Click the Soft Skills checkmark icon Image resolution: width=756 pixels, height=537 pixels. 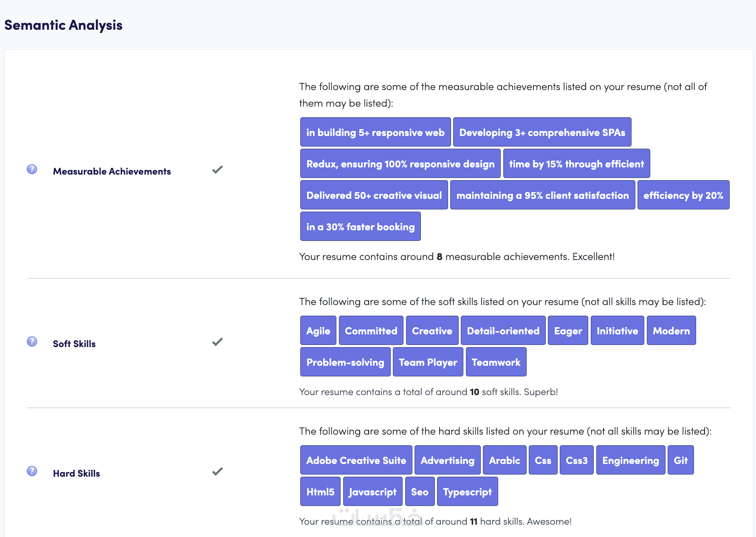click(217, 342)
